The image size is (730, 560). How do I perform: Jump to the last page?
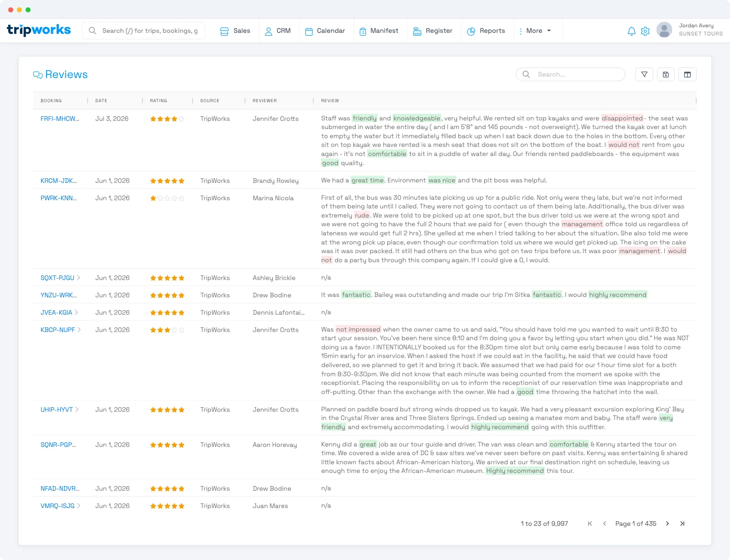[x=682, y=524]
